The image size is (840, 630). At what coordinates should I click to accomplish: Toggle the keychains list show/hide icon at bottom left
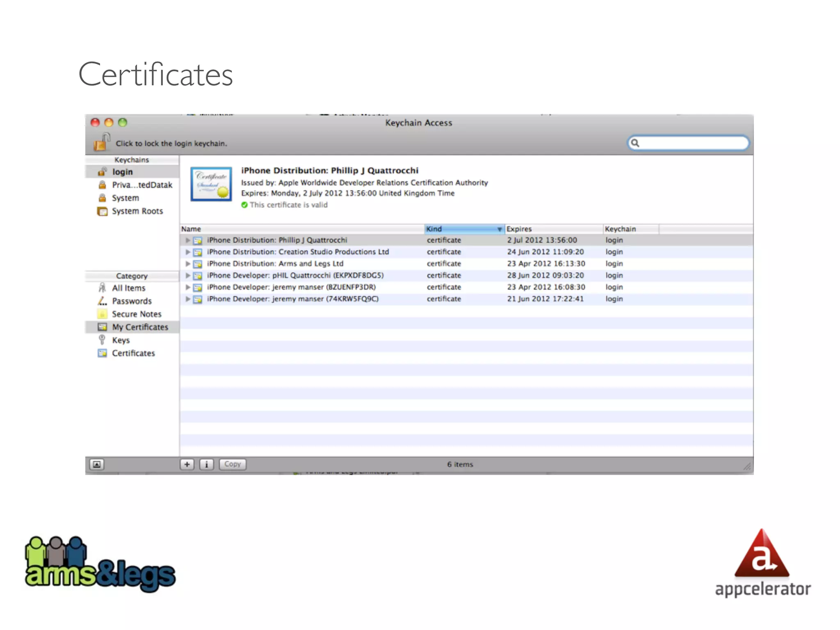pos(97,464)
